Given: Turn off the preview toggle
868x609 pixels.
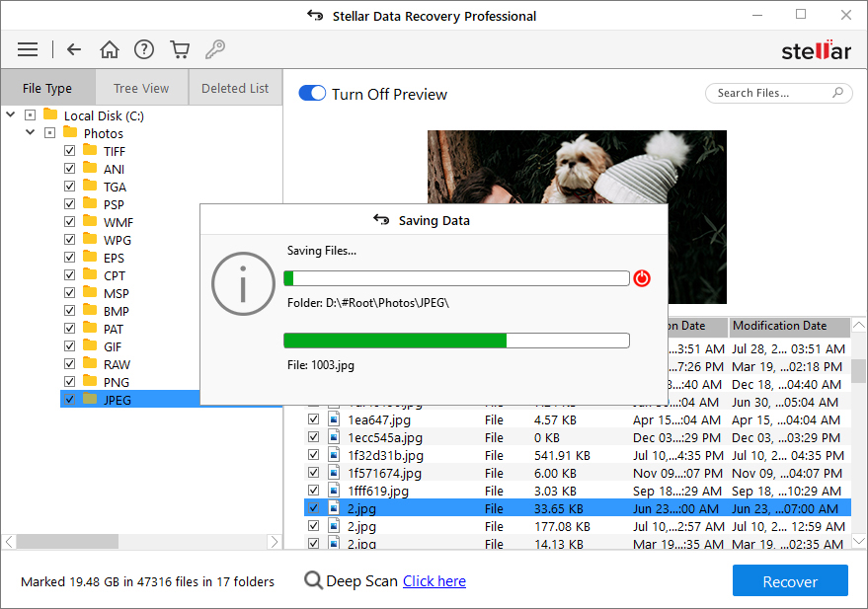Looking at the screenshot, I should tap(312, 94).
